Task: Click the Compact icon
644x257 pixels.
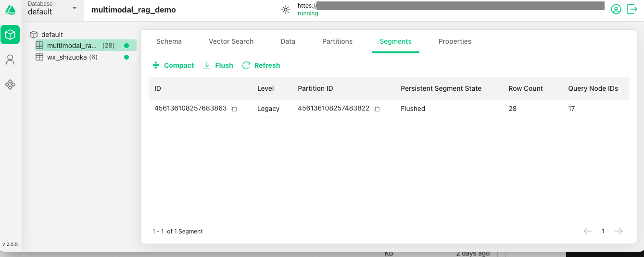Action: (155, 65)
